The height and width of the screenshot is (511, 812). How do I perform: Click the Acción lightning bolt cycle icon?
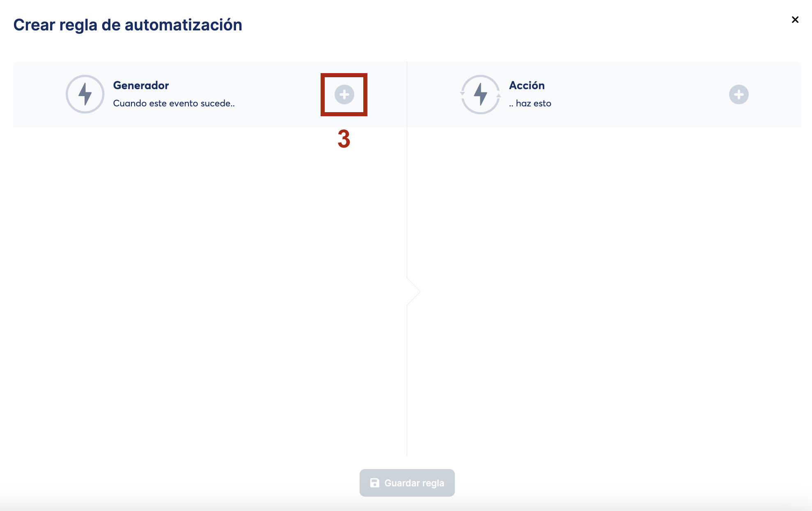pos(480,94)
